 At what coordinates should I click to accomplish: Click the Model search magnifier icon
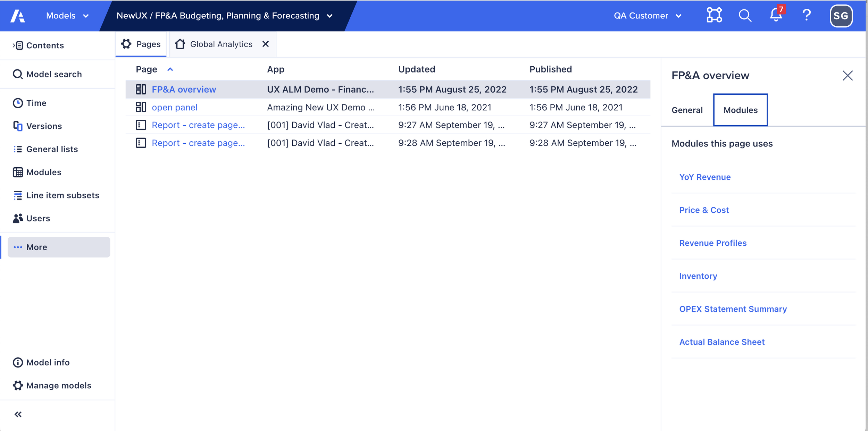click(18, 74)
